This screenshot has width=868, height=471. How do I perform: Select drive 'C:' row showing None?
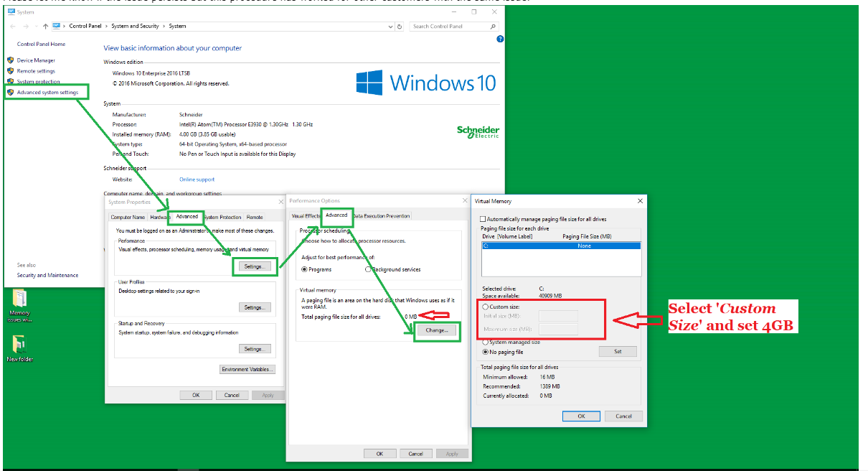561,246
